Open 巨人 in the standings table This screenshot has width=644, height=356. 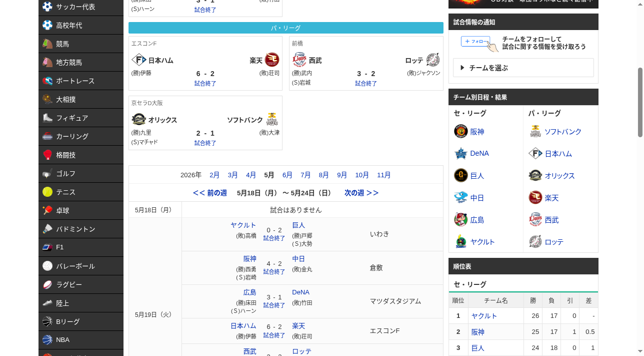pyautogui.click(x=478, y=348)
